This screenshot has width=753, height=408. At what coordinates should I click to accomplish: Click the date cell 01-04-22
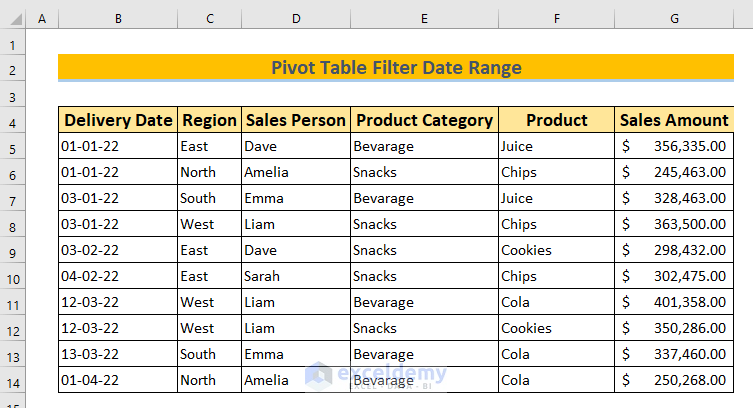pyautogui.click(x=118, y=380)
